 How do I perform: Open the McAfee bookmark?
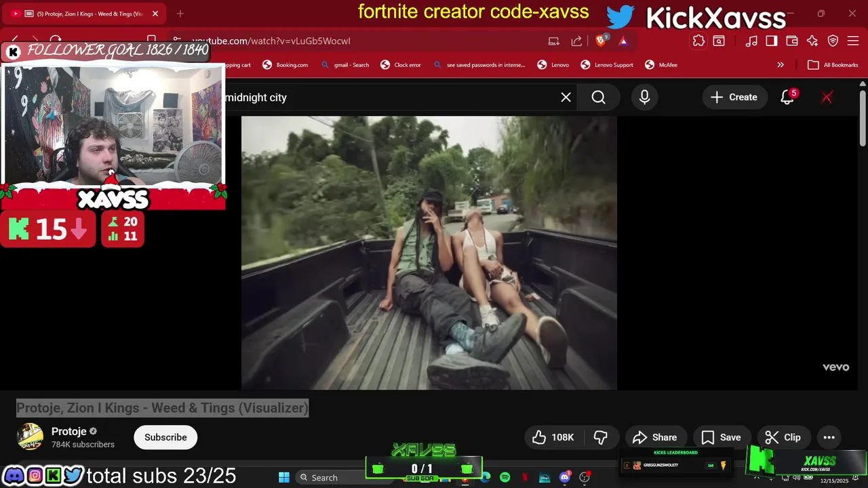pyautogui.click(x=661, y=65)
